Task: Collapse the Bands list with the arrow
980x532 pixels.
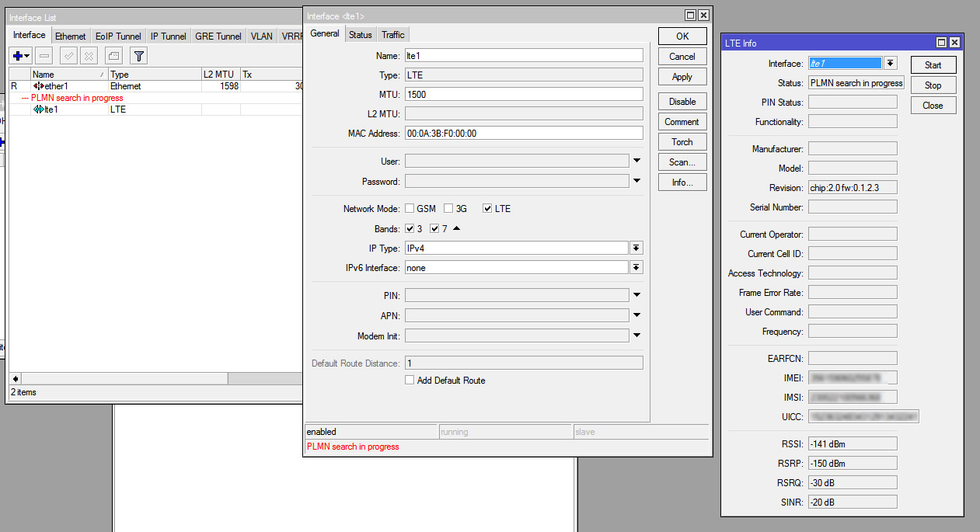Action: click(456, 228)
